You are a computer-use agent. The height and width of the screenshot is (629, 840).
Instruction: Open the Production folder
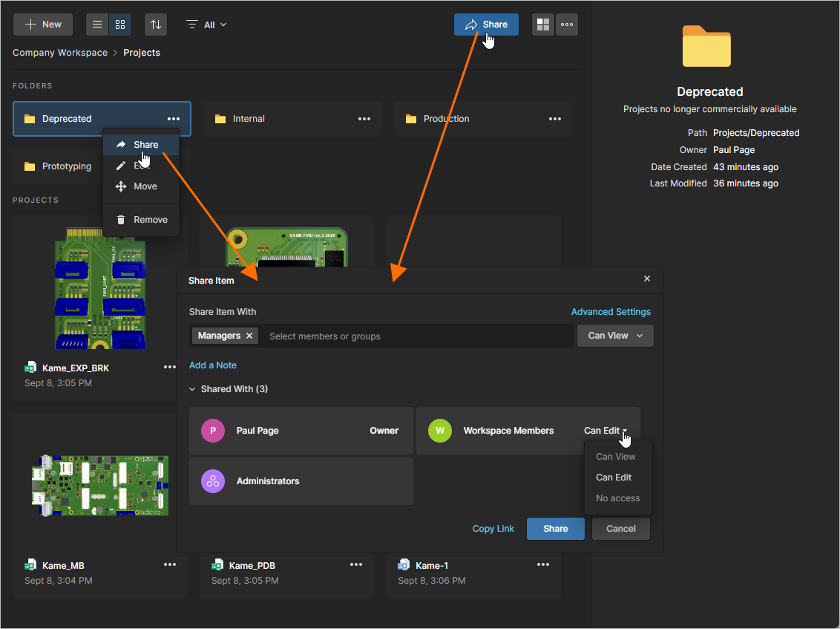click(x=482, y=119)
